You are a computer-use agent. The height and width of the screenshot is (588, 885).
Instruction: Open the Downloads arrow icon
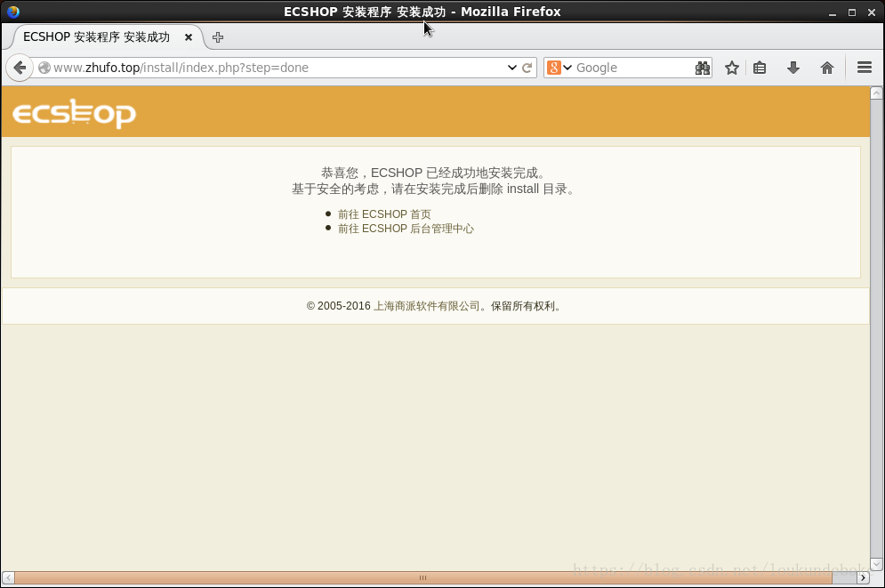[793, 68]
